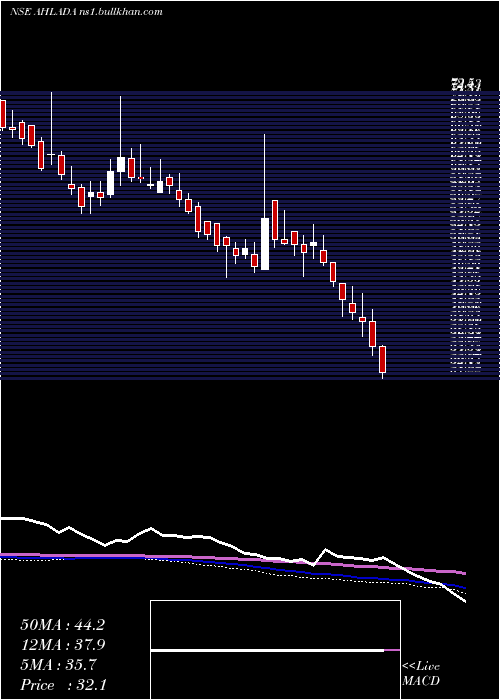The width and height of the screenshot is (500, 700).
Task: Click the last red candle at the chart bottom
Action: (382, 359)
